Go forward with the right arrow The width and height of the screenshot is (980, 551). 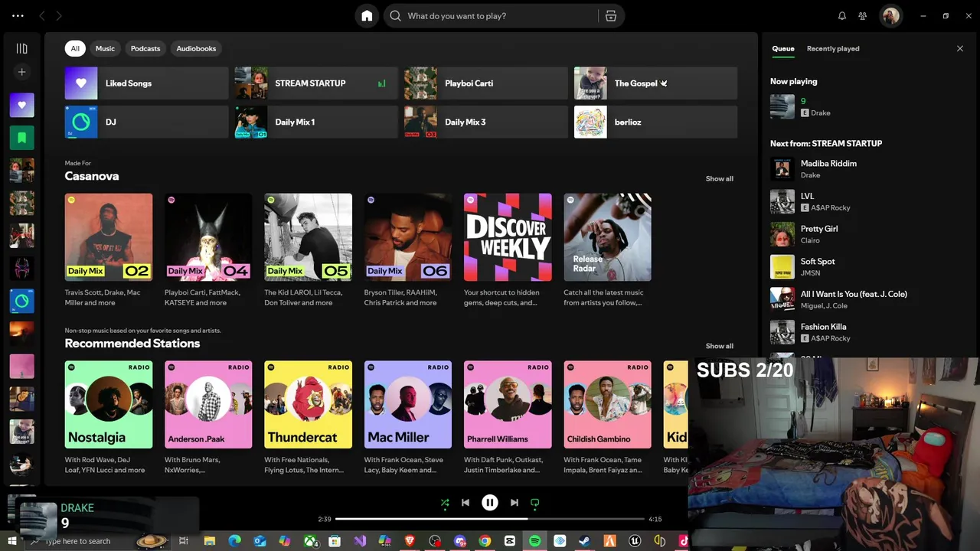pyautogui.click(x=59, y=16)
